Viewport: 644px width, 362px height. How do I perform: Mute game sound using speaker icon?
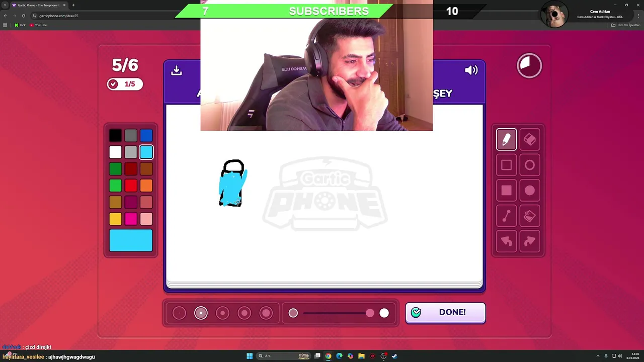coord(471,70)
